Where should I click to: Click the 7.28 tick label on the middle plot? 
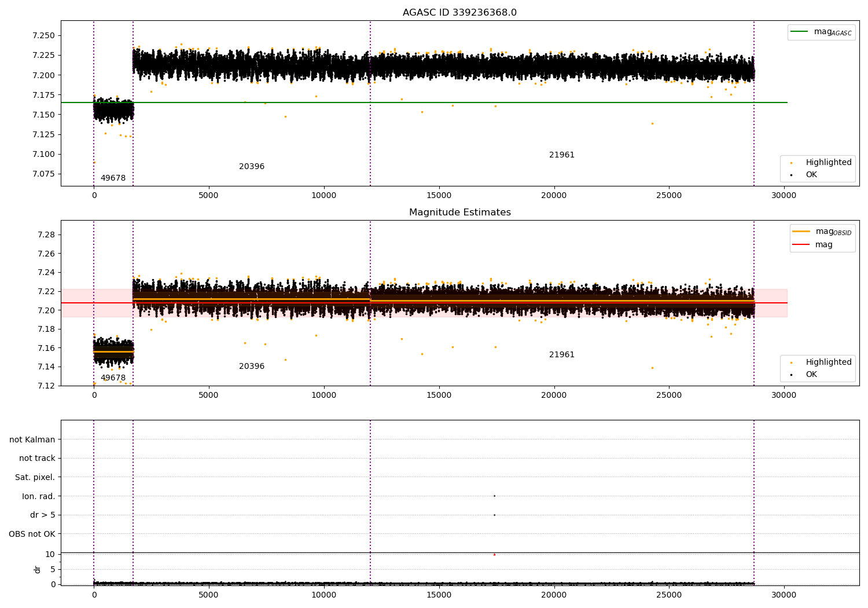click(46, 235)
